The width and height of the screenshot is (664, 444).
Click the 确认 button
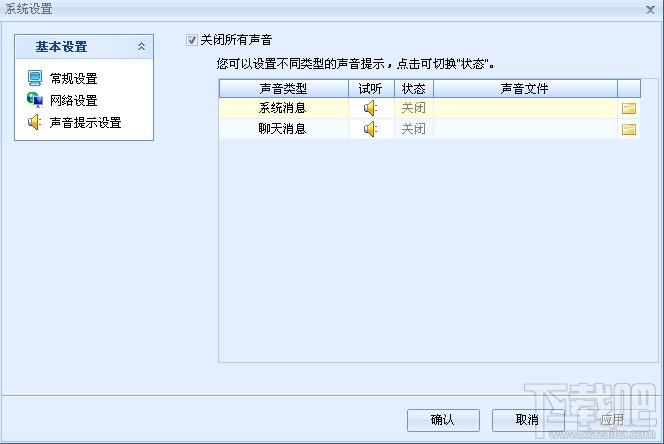tap(443, 420)
